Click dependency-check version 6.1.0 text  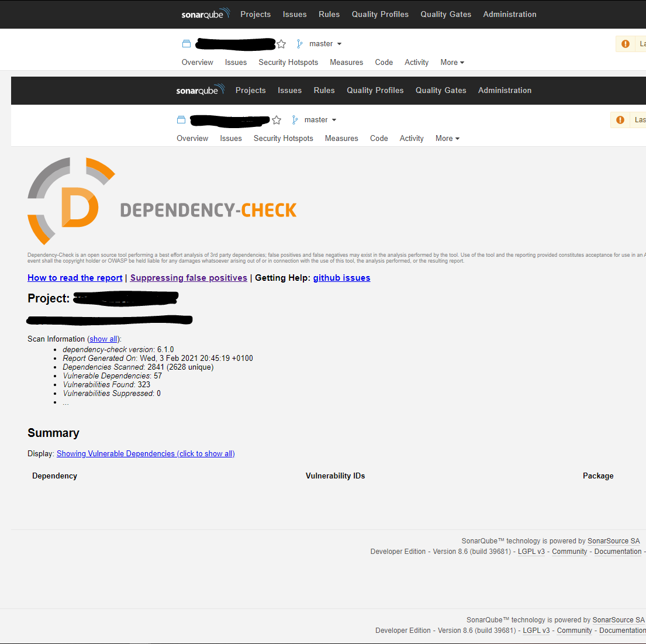click(118, 350)
